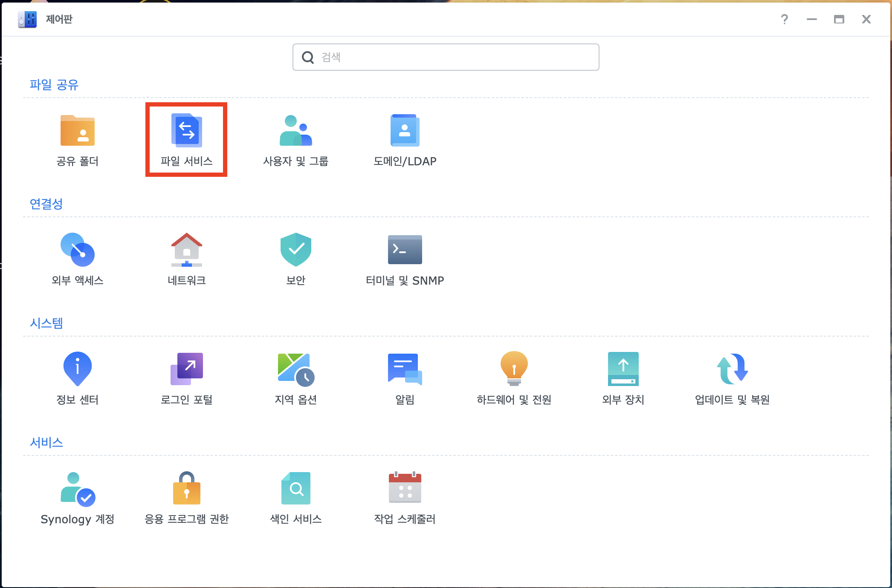
Task: Open the 로그인 포털 icon
Action: tap(186, 369)
